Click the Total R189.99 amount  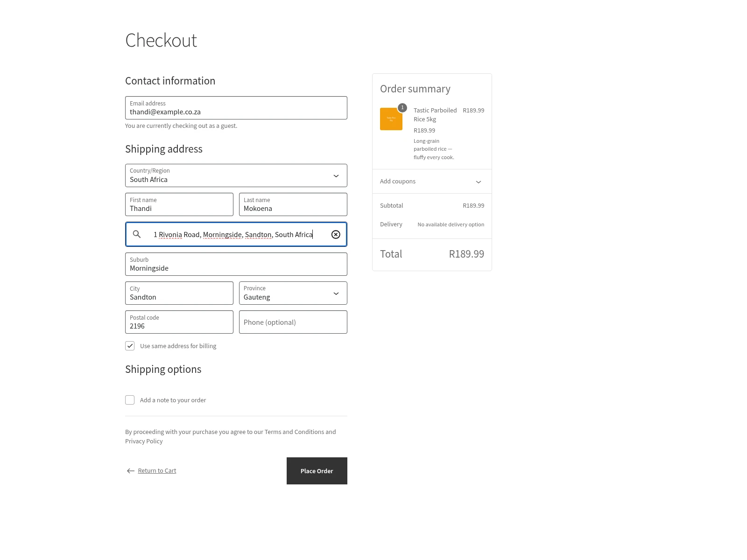click(466, 254)
